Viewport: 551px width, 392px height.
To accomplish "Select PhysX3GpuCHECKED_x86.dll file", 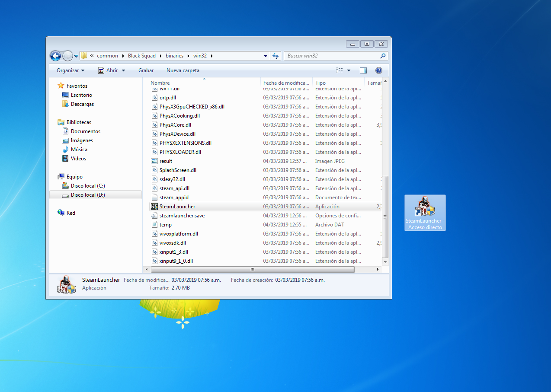I will click(192, 107).
